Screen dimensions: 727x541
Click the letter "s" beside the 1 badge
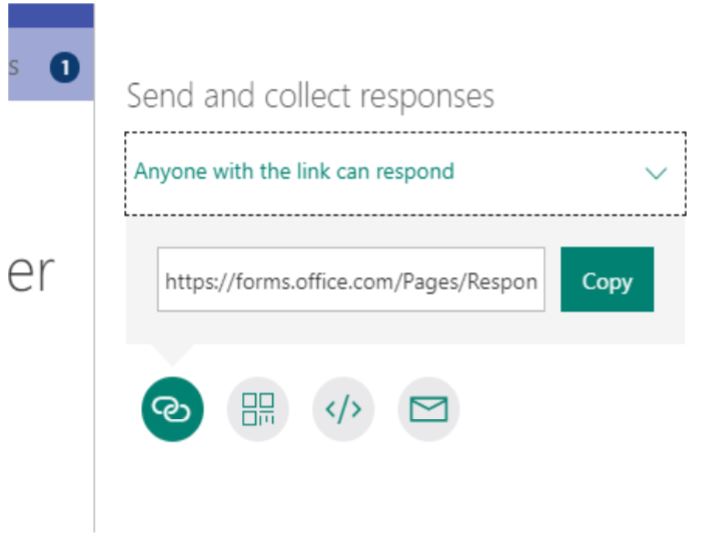pos(13,67)
